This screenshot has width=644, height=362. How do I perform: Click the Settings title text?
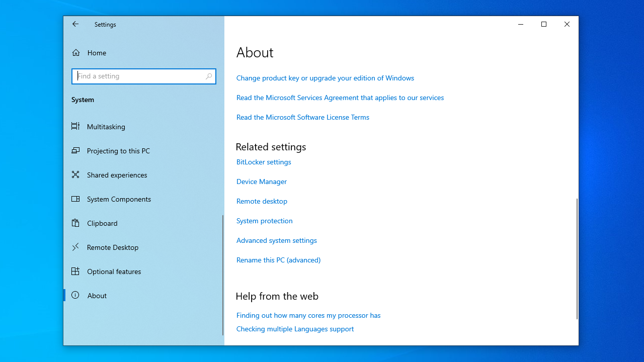tap(105, 24)
